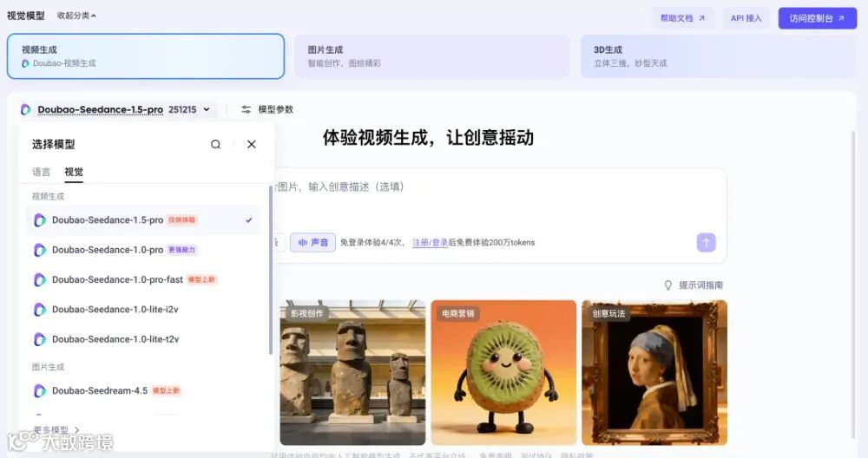
Task: Click the 图片生成 section label in list
Action: 48,367
